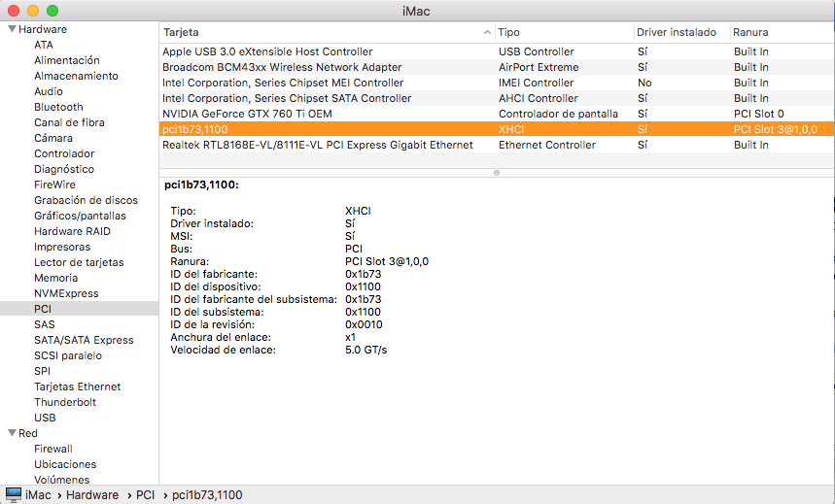Select USB in the hardware sidebar
Screen dimensions: 835x504
pyautogui.click(x=45, y=418)
